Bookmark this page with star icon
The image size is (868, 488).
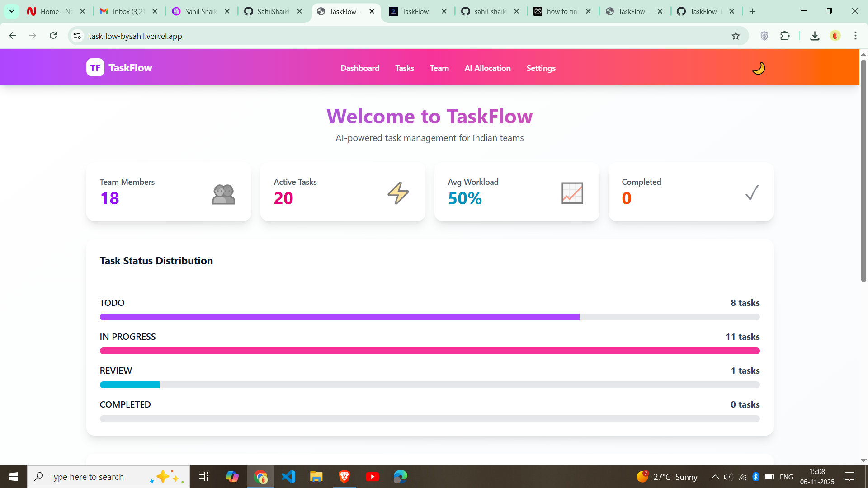pos(736,36)
